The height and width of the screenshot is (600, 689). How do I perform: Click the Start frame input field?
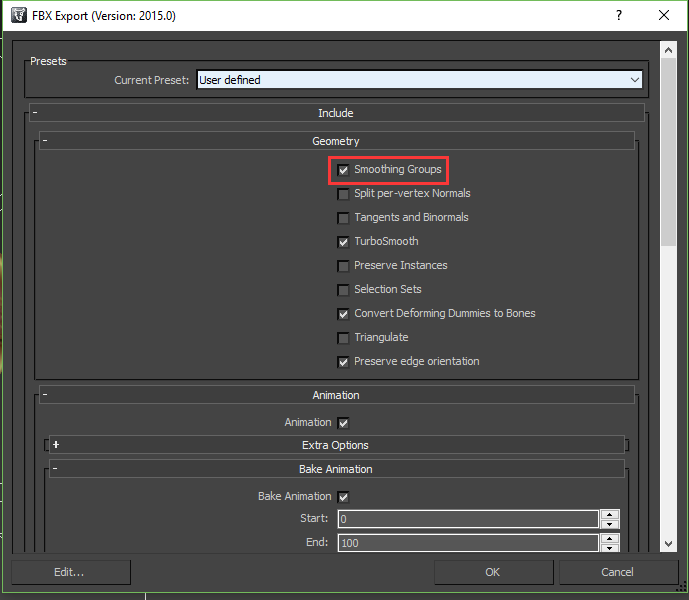coord(468,519)
